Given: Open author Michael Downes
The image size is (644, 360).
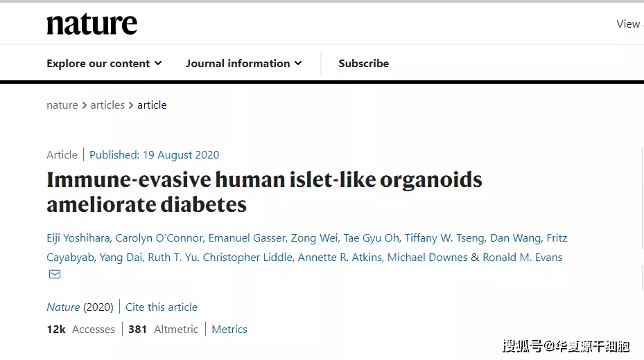Looking at the screenshot, I should [x=427, y=257].
